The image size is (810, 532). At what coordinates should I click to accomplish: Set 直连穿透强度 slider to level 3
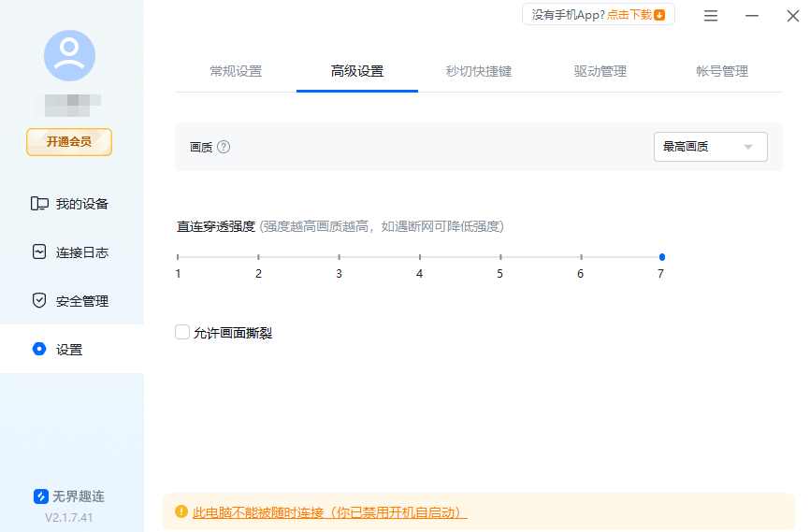click(x=339, y=257)
